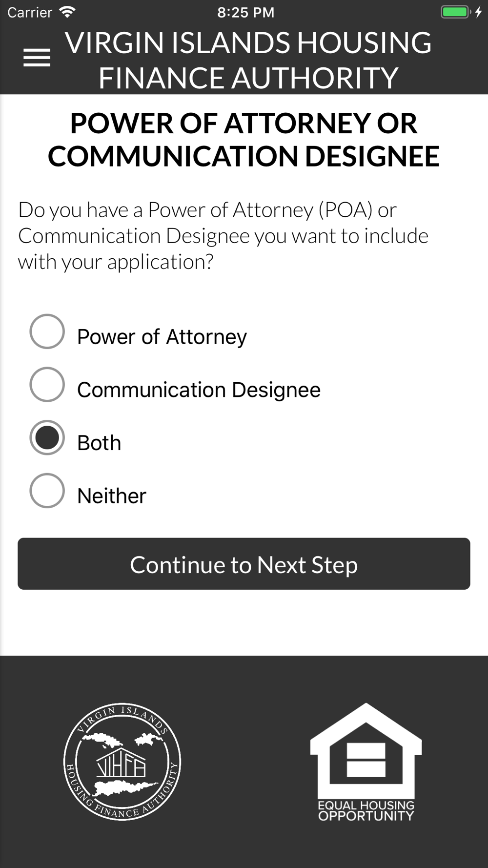
Task: Tap the Both label text
Action: [x=99, y=443]
